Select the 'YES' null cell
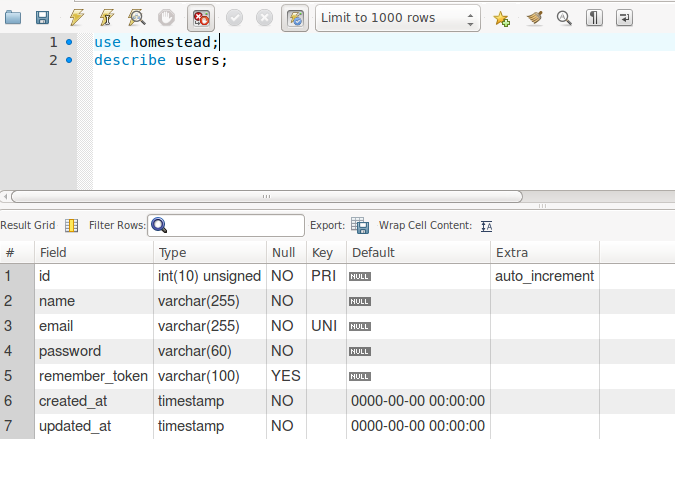The height and width of the screenshot is (478, 675). pyautogui.click(x=286, y=376)
